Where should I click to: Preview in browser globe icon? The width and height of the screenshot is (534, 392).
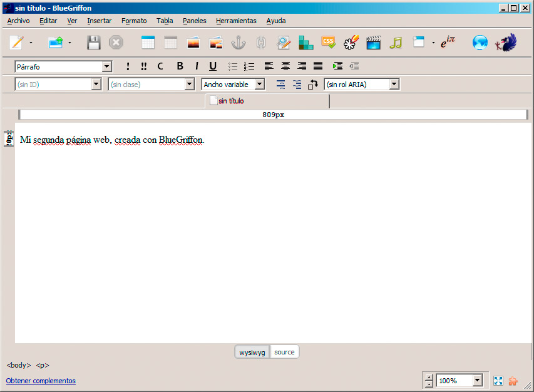click(x=480, y=43)
